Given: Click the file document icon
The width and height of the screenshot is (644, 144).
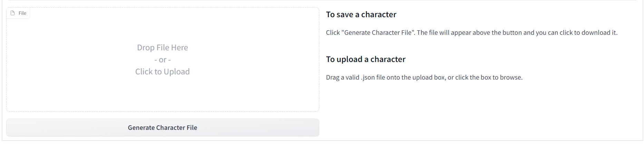Looking at the screenshot, I should 13,13.
